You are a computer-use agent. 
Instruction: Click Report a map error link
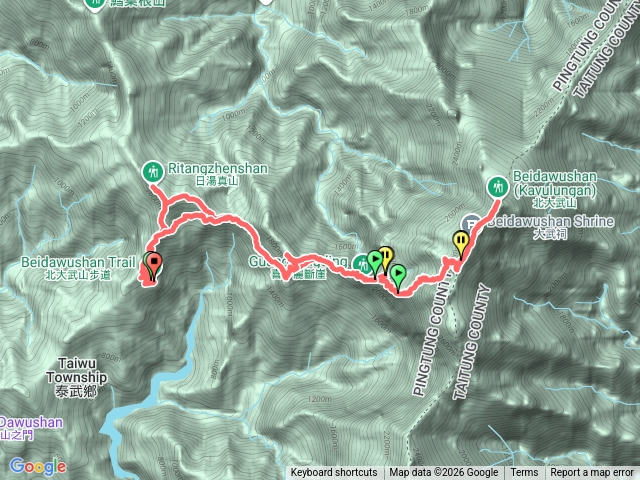(591, 473)
